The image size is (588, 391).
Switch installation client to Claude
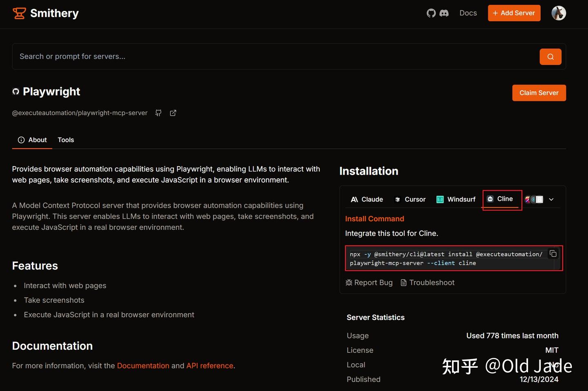coord(366,199)
